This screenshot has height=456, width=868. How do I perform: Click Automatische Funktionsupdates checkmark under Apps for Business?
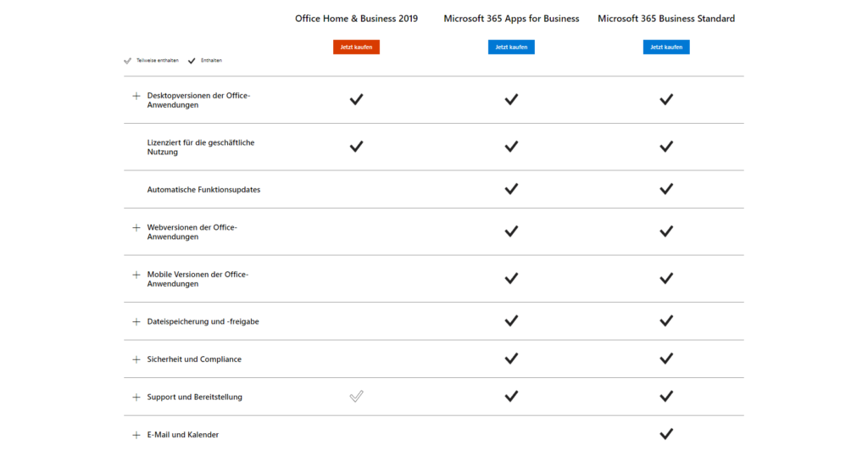click(x=511, y=189)
